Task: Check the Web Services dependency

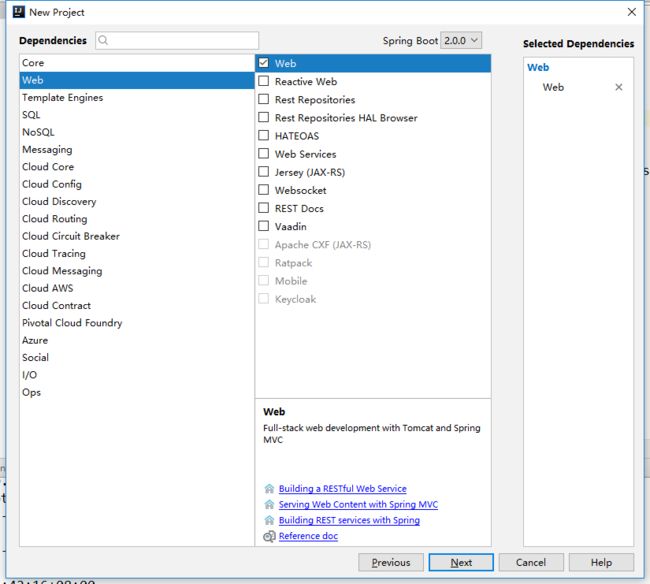Action: click(264, 154)
